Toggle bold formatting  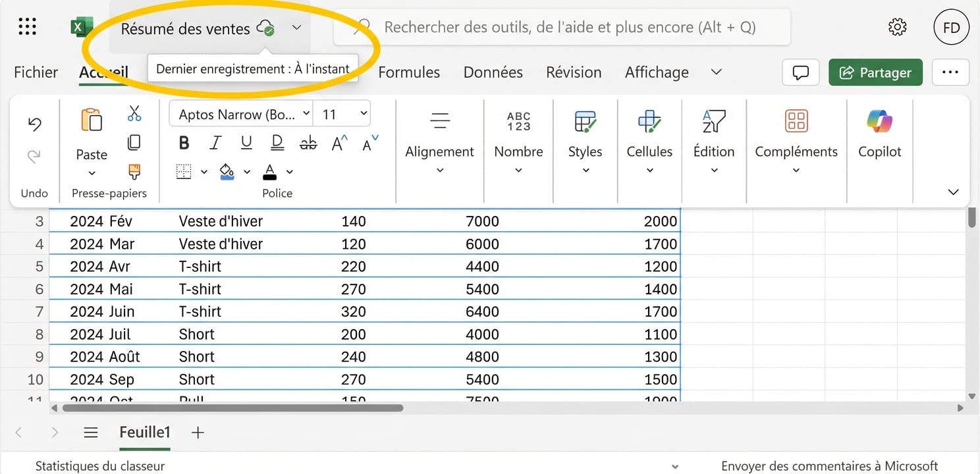184,142
